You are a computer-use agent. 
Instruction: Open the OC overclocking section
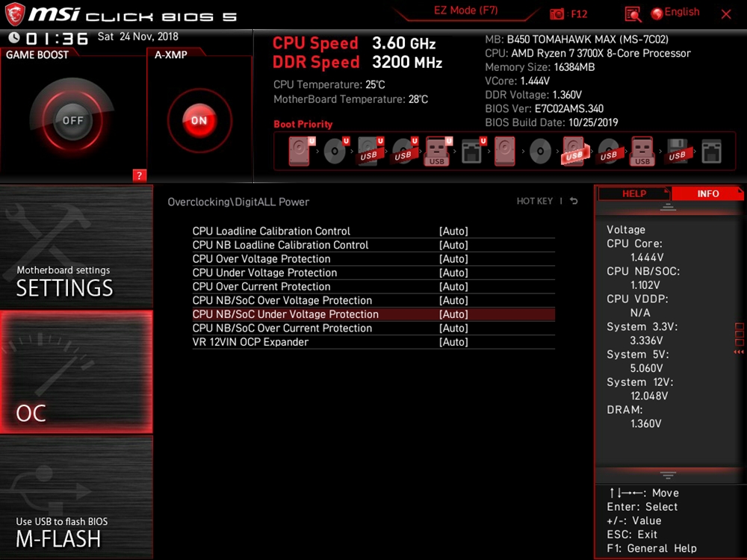point(76,372)
